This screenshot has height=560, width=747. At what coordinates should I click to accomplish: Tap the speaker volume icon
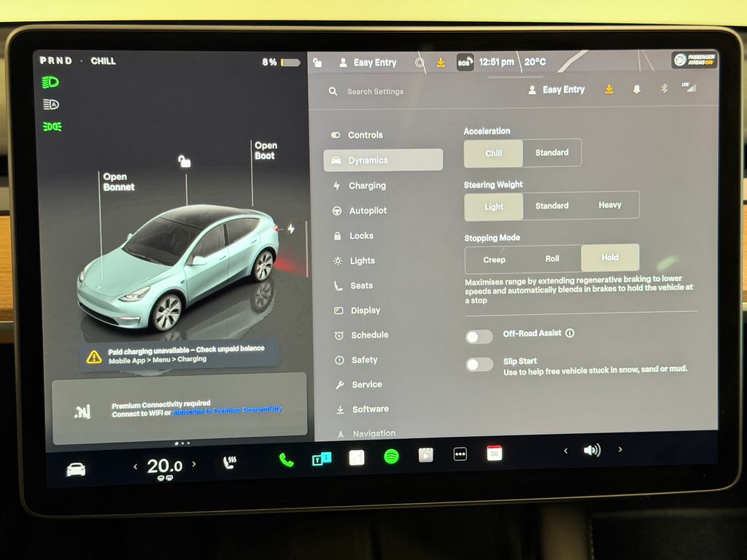592,450
